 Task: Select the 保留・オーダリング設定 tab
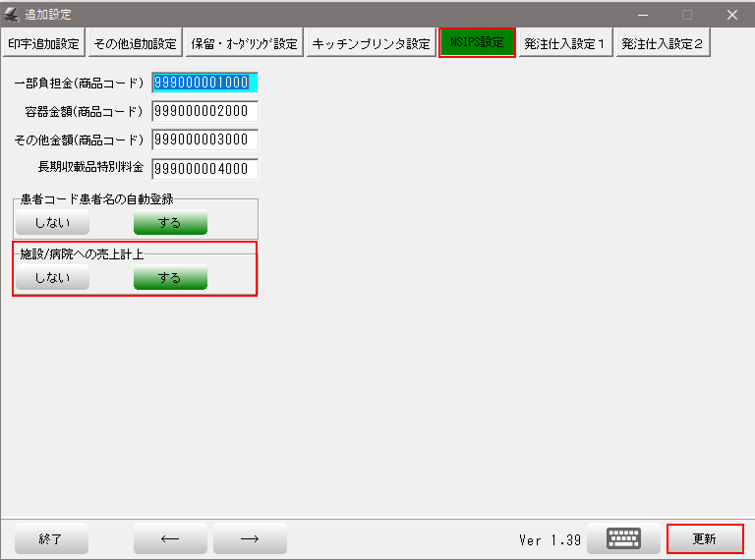245,43
